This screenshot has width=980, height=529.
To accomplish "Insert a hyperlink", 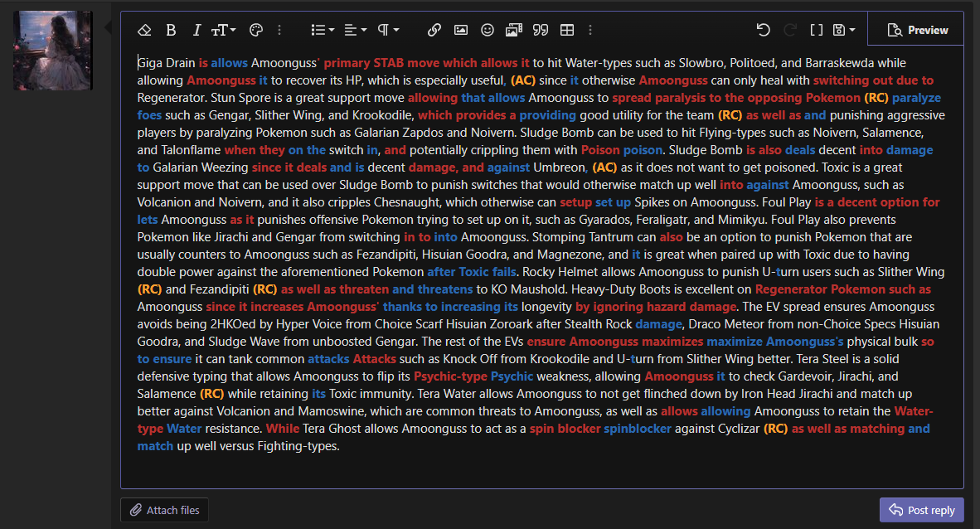I will 434,30.
